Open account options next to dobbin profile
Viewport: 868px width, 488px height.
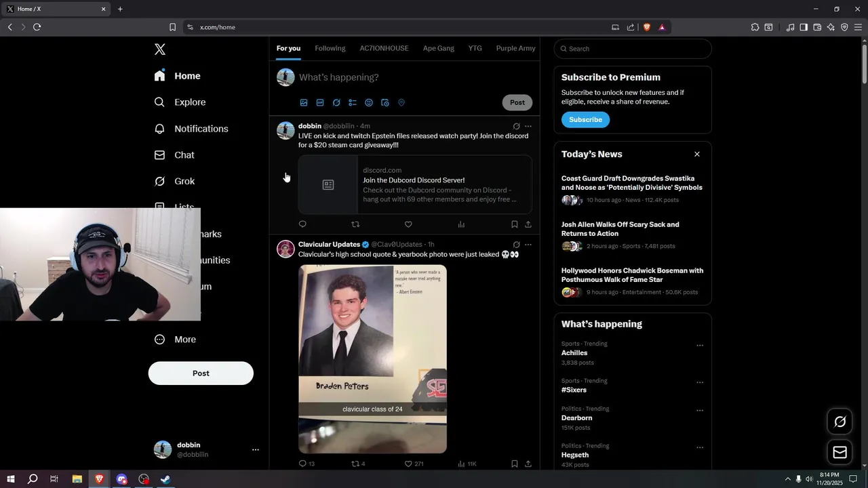(256, 449)
